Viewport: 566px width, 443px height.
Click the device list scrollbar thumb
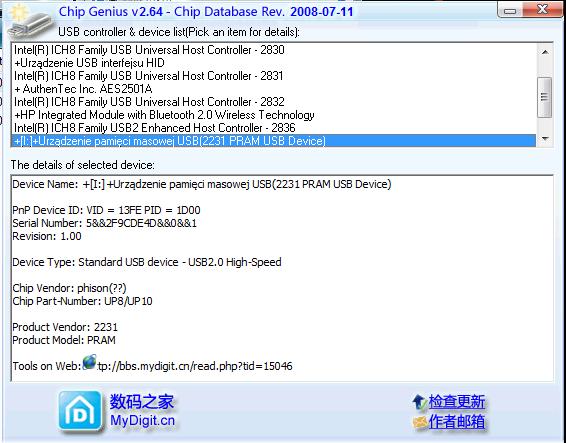[544, 97]
